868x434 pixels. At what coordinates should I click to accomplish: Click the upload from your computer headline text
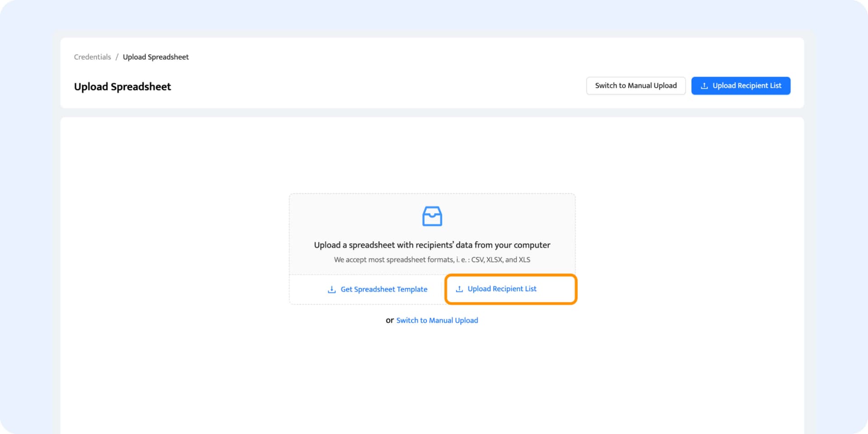tap(432, 245)
